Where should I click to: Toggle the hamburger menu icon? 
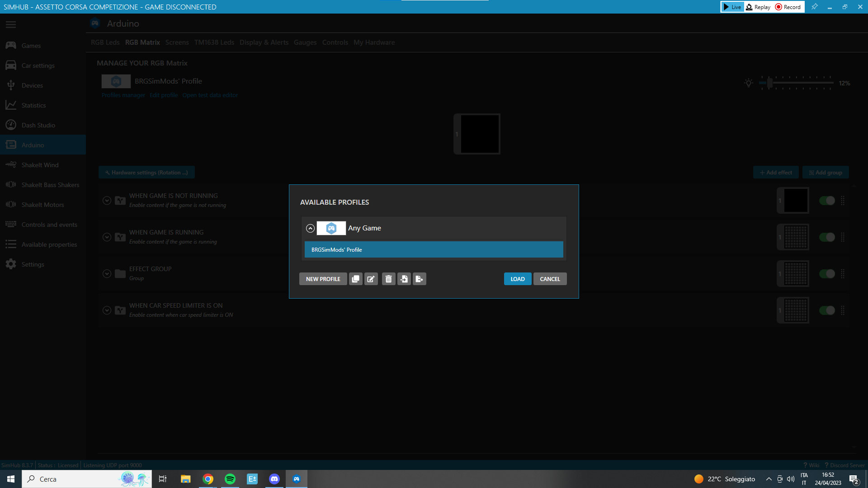[x=11, y=24]
